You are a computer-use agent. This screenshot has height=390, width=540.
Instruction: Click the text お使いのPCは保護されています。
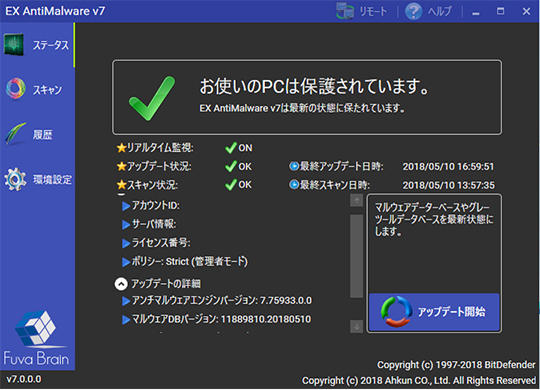tap(315, 86)
